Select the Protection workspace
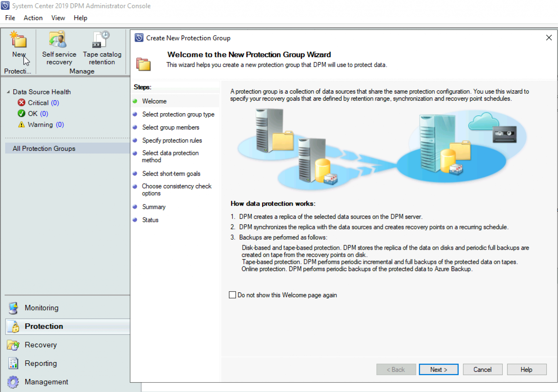 [44, 326]
